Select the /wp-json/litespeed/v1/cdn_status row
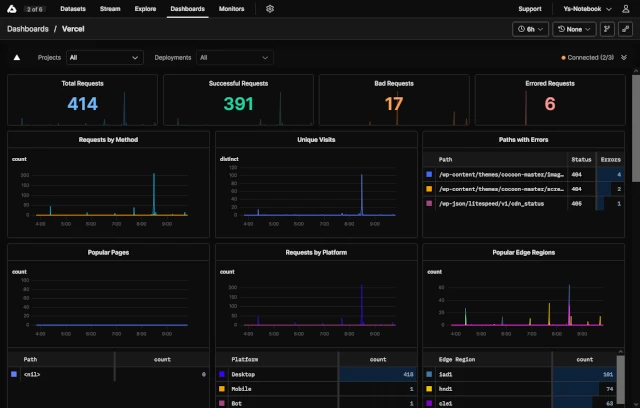 (x=497, y=203)
